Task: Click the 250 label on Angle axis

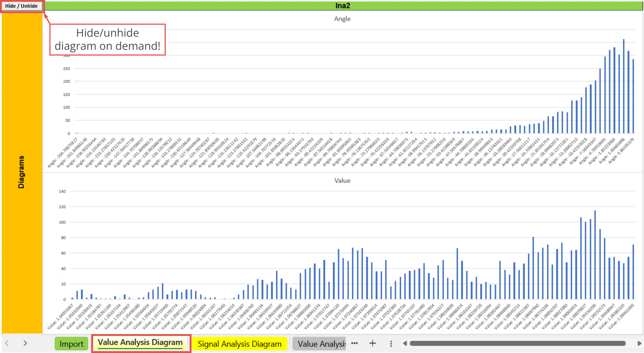Action: pos(67,68)
